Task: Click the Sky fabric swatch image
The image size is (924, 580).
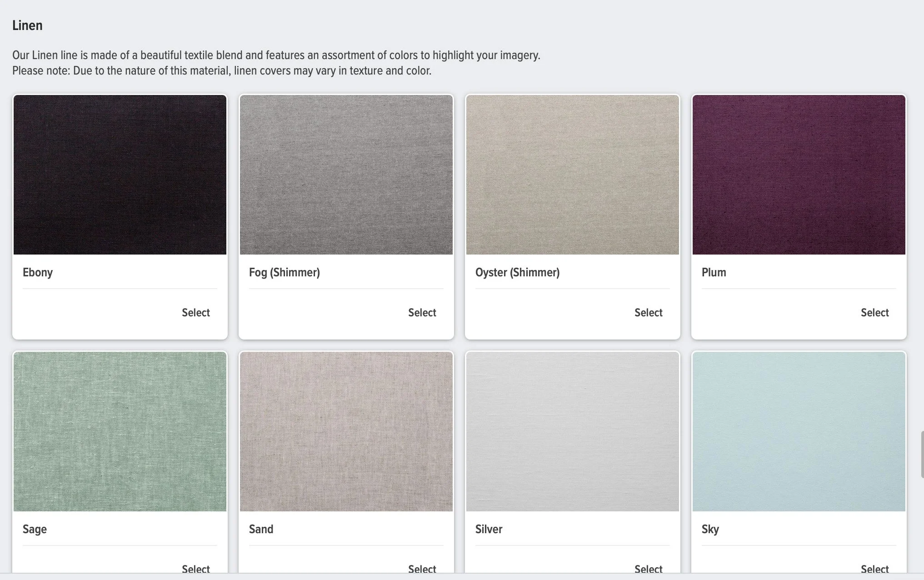Action: pos(799,431)
